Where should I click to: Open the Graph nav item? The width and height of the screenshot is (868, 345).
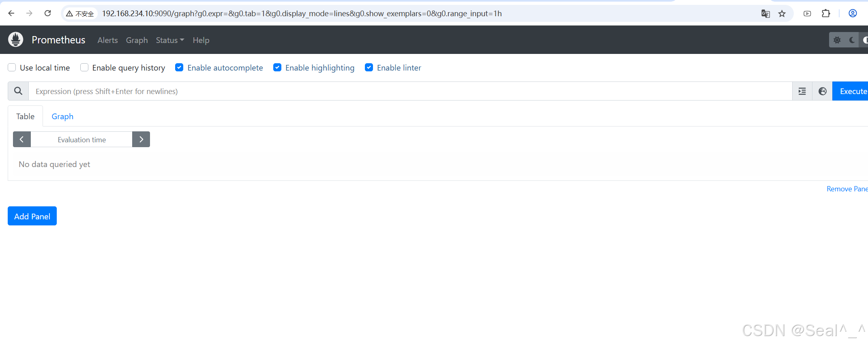137,40
